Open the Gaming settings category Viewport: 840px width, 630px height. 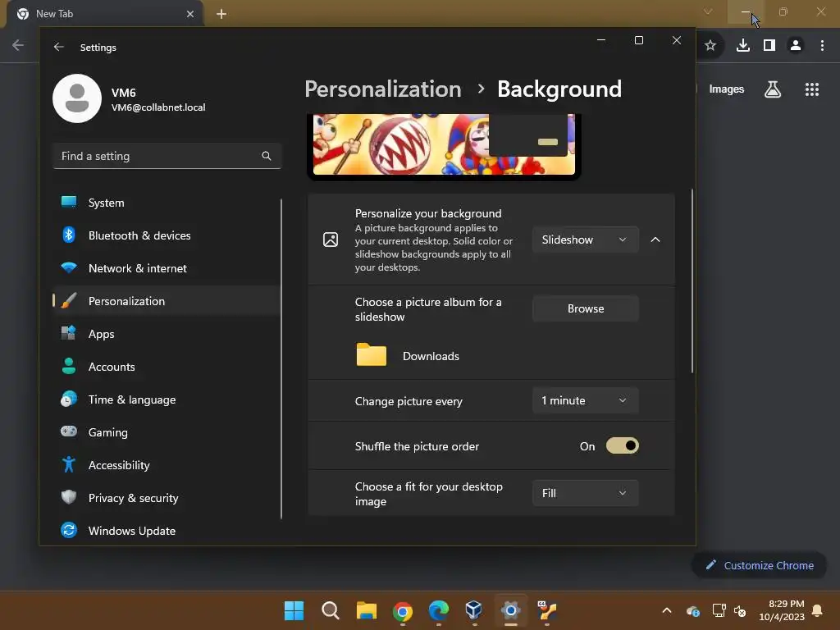click(x=167, y=432)
